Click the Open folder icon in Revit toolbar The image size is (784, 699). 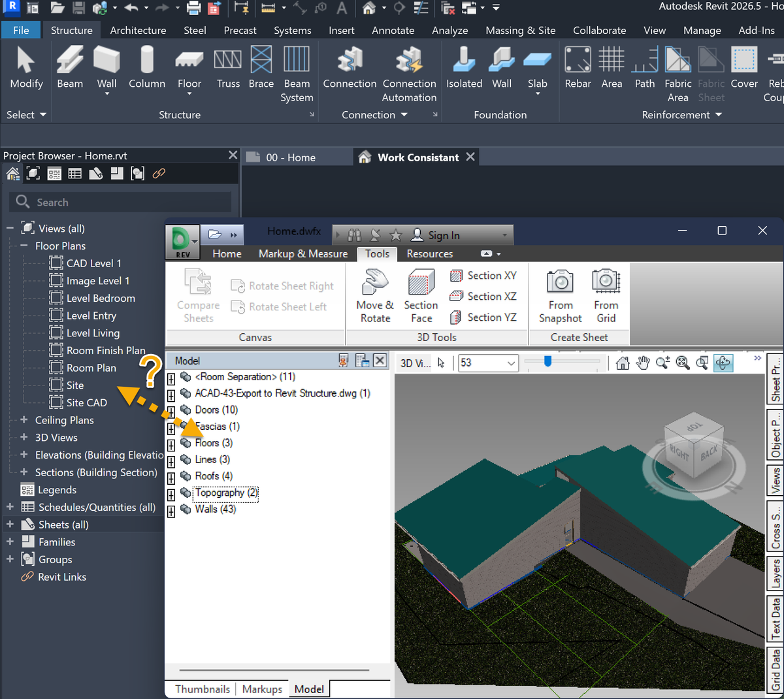(57, 8)
